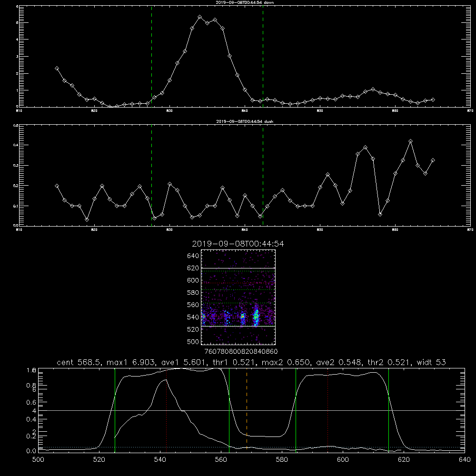
Task: Click the horizontal white line at level 4
Action: point(251,410)
